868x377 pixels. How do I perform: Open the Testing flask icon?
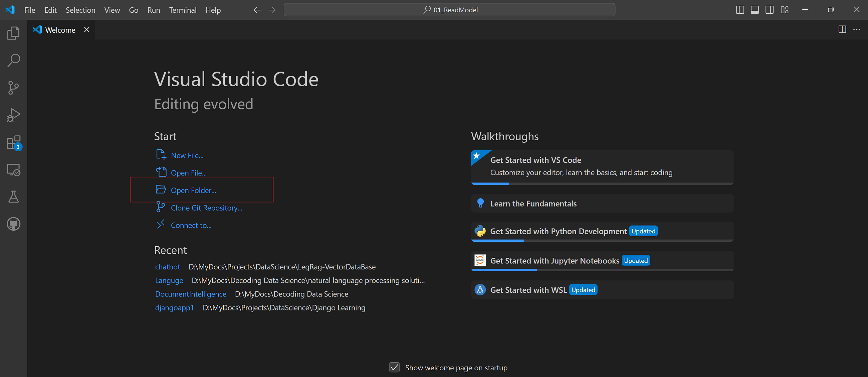click(13, 197)
